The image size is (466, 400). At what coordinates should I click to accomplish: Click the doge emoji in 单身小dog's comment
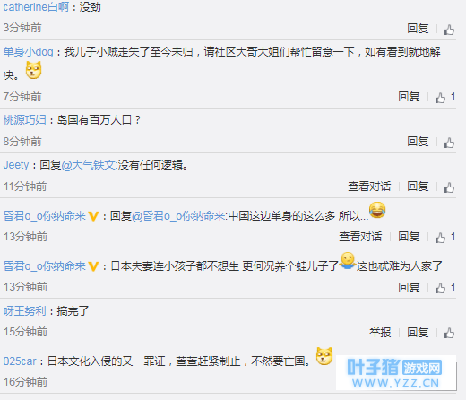(x=34, y=70)
